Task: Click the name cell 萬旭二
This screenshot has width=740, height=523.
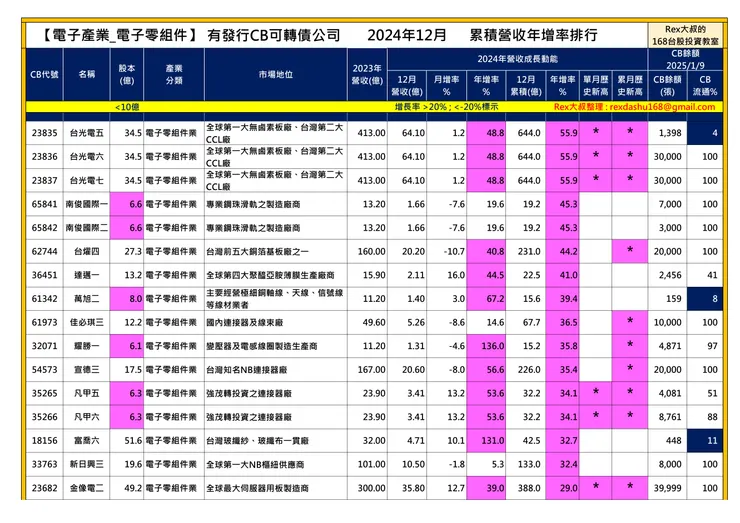Action: (x=86, y=298)
